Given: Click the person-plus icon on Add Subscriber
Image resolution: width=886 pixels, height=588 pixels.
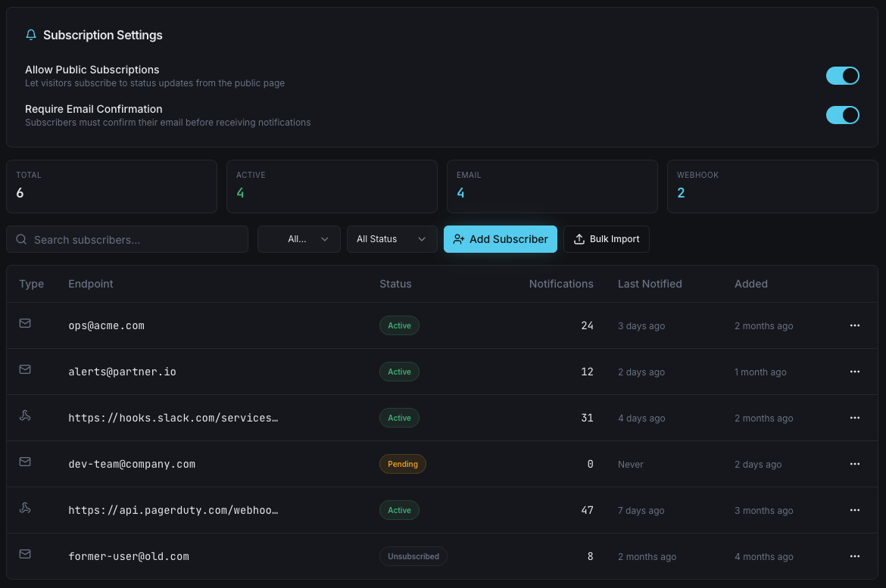Looking at the screenshot, I should point(459,238).
